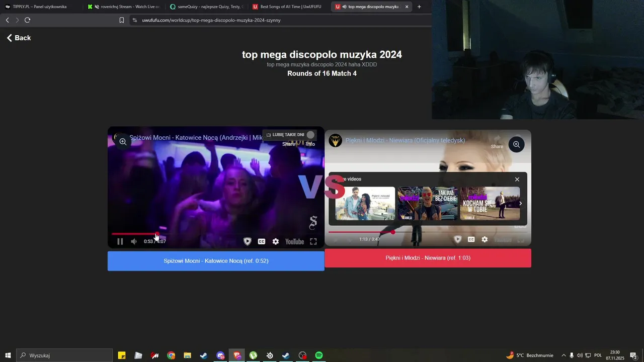Open site info icon in address bar
The height and width of the screenshot is (362, 644).
tap(134, 20)
